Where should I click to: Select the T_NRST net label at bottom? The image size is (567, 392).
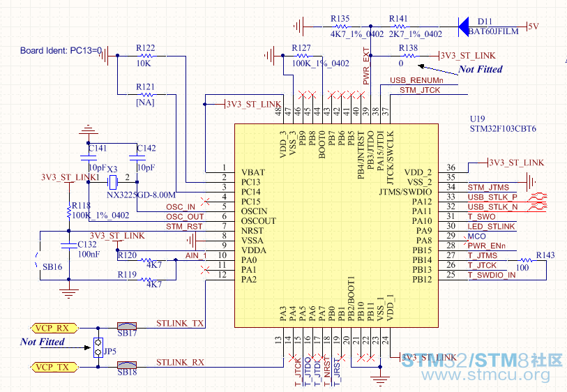tap(327, 372)
